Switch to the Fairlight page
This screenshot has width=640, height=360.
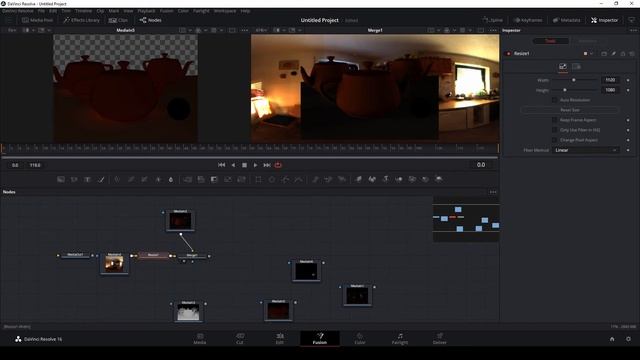[x=400, y=338]
